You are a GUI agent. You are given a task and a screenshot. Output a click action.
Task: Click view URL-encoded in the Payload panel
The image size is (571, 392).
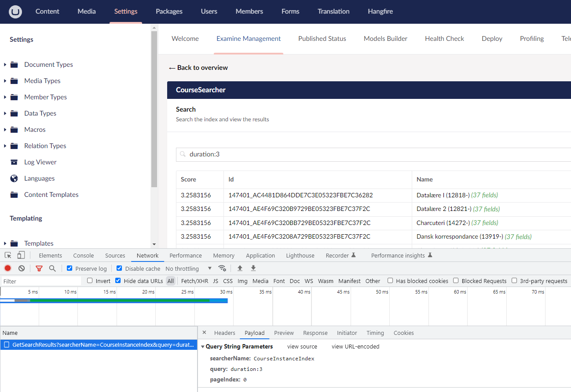(355, 346)
